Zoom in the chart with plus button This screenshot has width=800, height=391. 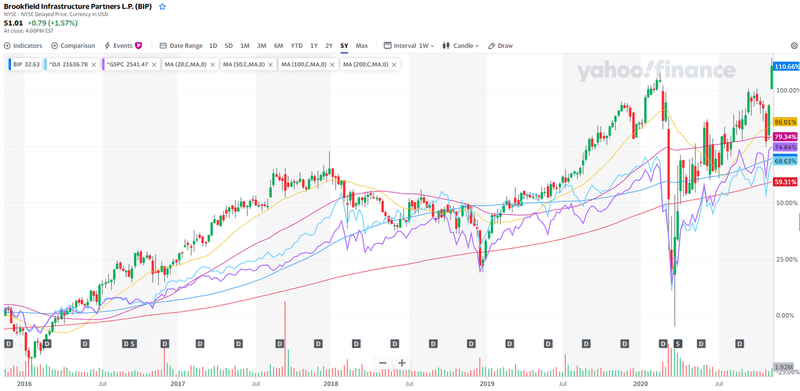[x=402, y=363]
